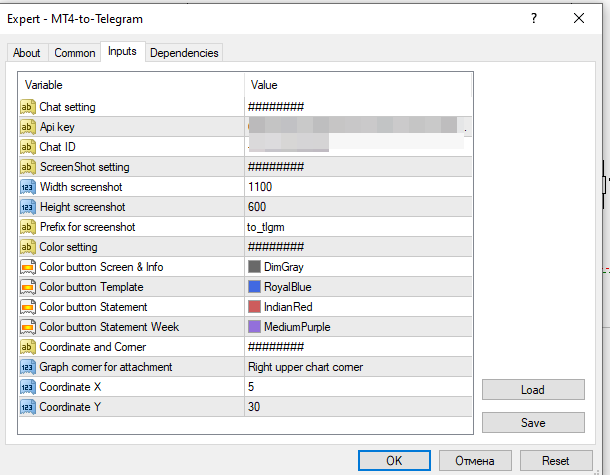Viewport: 610px width, 475px height.
Task: Close the Expert MT4-to-Telegram dialog
Action: point(579,18)
